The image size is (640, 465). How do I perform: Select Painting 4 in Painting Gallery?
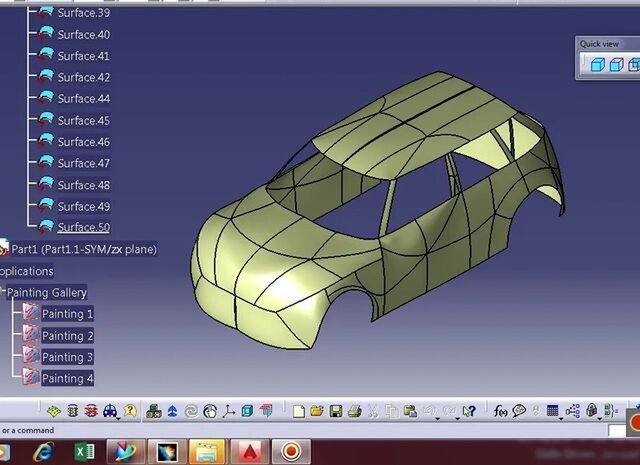68,378
